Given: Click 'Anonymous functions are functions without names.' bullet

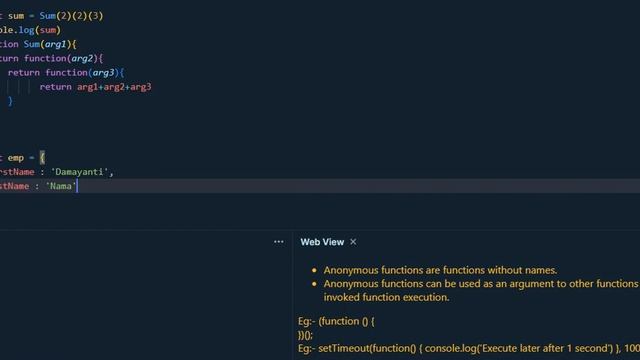Looking at the screenshot, I should click(x=440, y=270).
